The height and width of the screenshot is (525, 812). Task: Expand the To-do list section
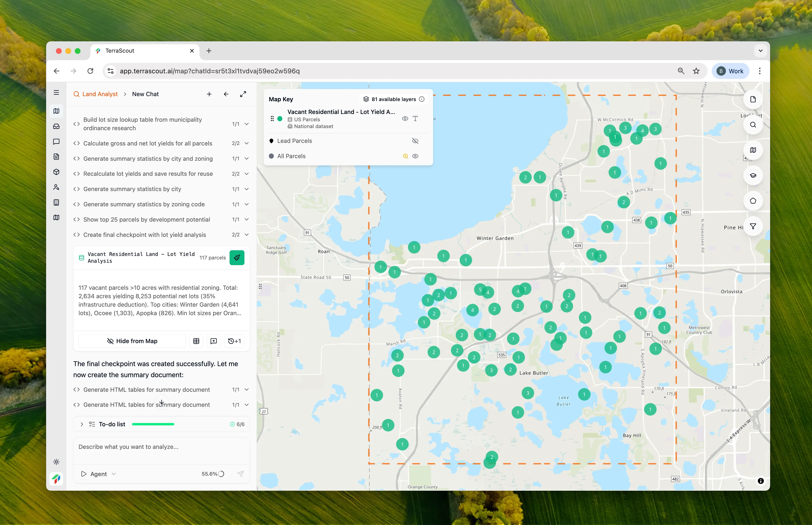[82, 424]
